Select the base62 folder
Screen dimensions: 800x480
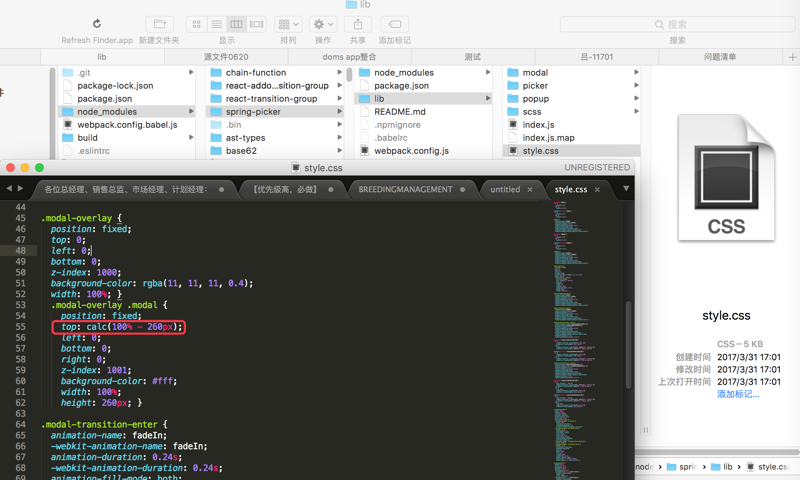pos(275,150)
